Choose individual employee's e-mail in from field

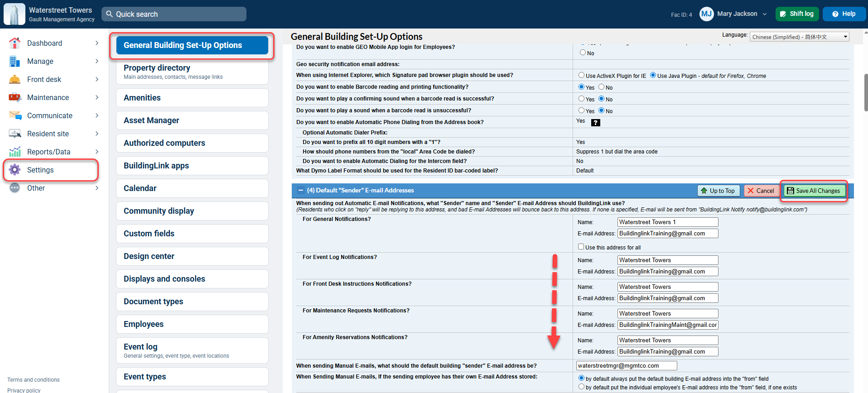[x=581, y=387]
